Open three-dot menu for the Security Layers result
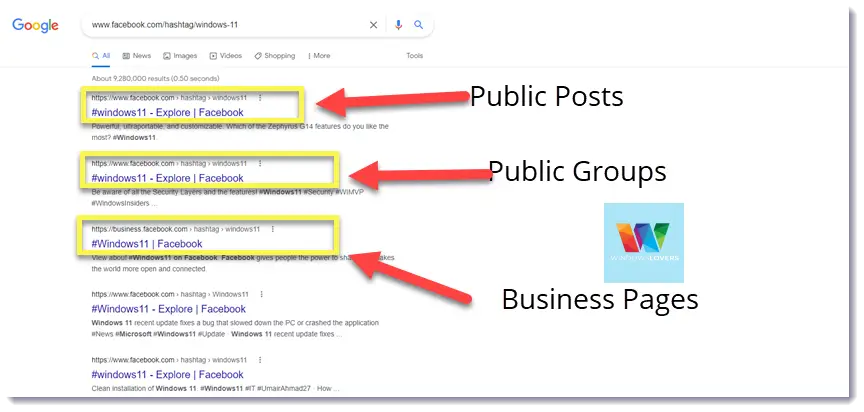 point(260,164)
